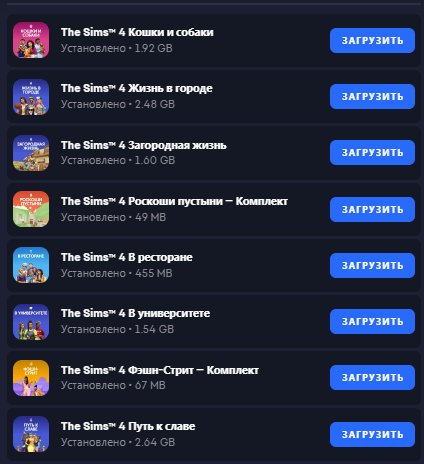Image resolution: width=424 pixels, height=464 pixels.
Task: Select the Роскоши пустыни kit icon
Action: (31, 209)
